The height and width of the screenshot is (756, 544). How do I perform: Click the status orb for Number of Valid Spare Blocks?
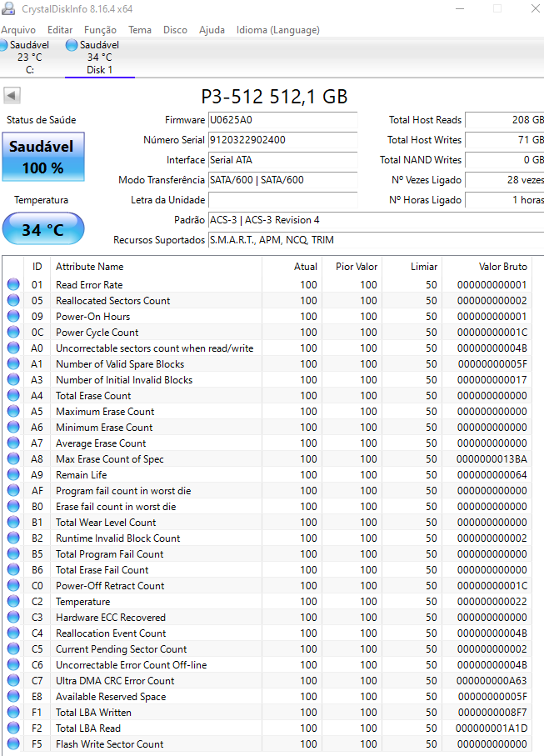pos(13,363)
